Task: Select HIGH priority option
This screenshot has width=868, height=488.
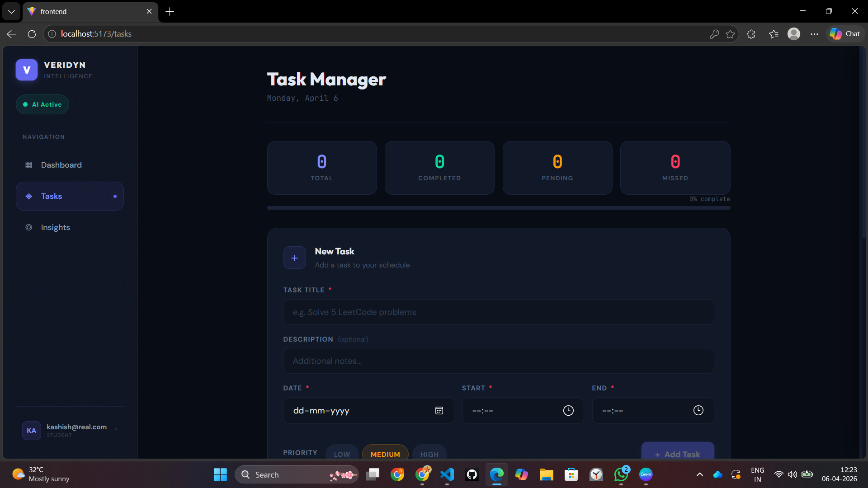Action: pos(429,453)
